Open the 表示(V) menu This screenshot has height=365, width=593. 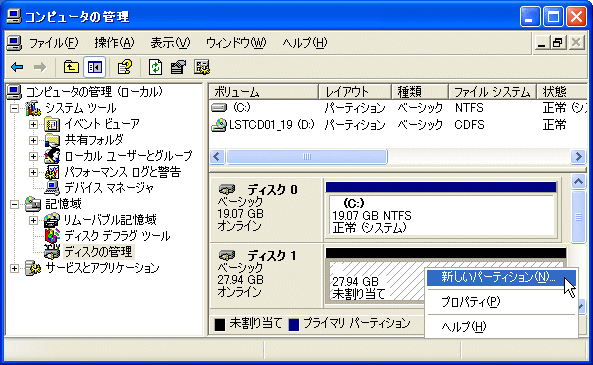pyautogui.click(x=170, y=43)
